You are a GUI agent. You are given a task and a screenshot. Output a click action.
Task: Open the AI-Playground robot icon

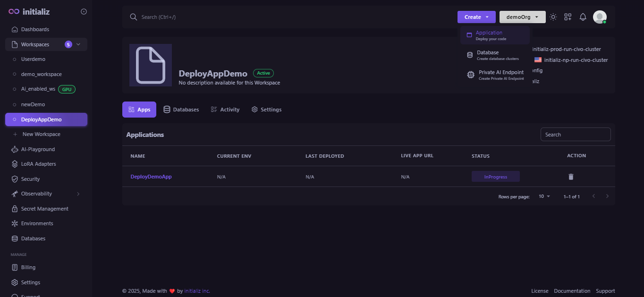pos(15,149)
